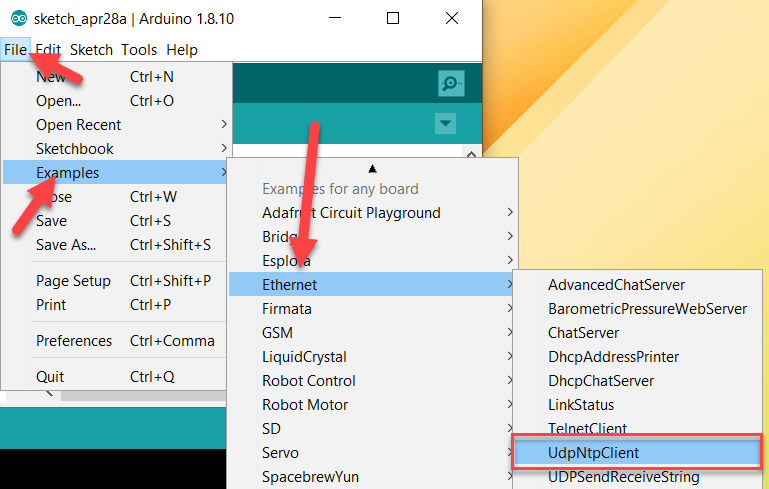Viewport: 769px width, 489px height.
Task: Select Print menu entry
Action: click(116, 305)
